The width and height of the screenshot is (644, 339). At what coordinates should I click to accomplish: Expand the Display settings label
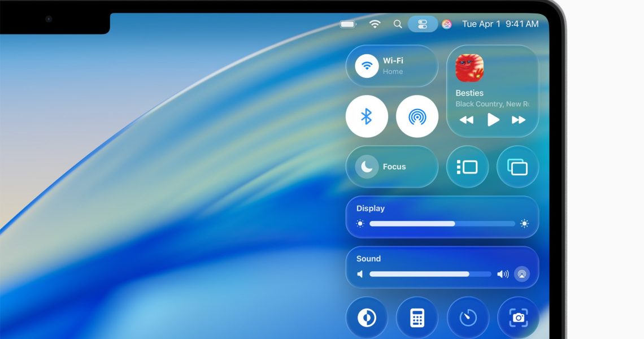tap(371, 208)
